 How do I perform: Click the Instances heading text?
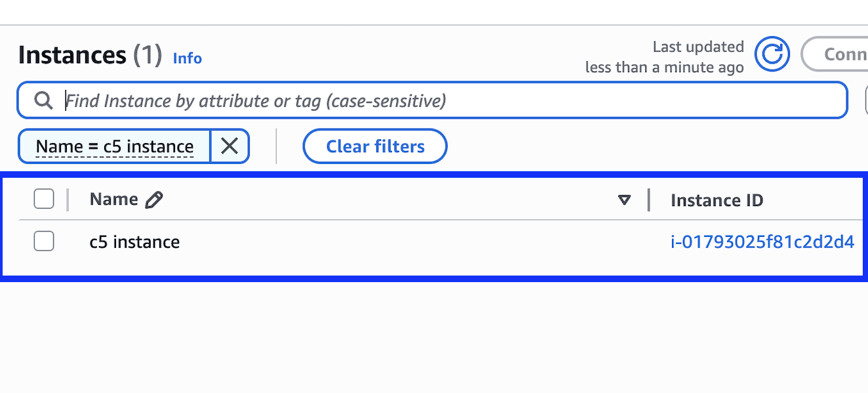click(72, 55)
